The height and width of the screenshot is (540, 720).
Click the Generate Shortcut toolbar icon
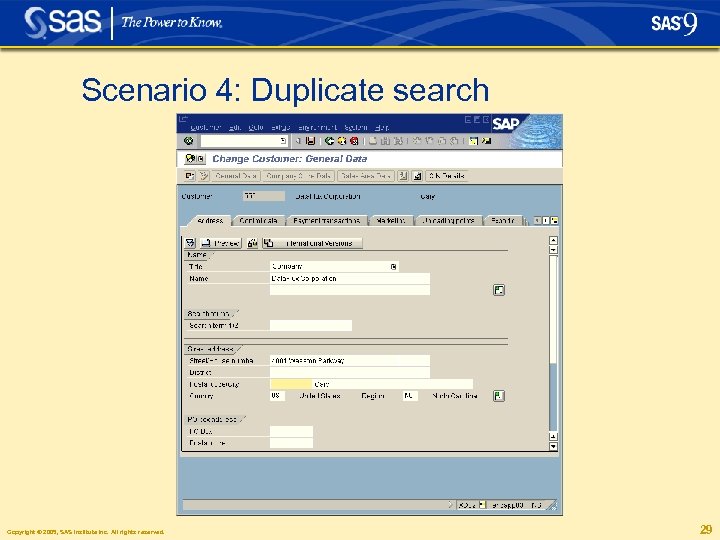point(486,141)
